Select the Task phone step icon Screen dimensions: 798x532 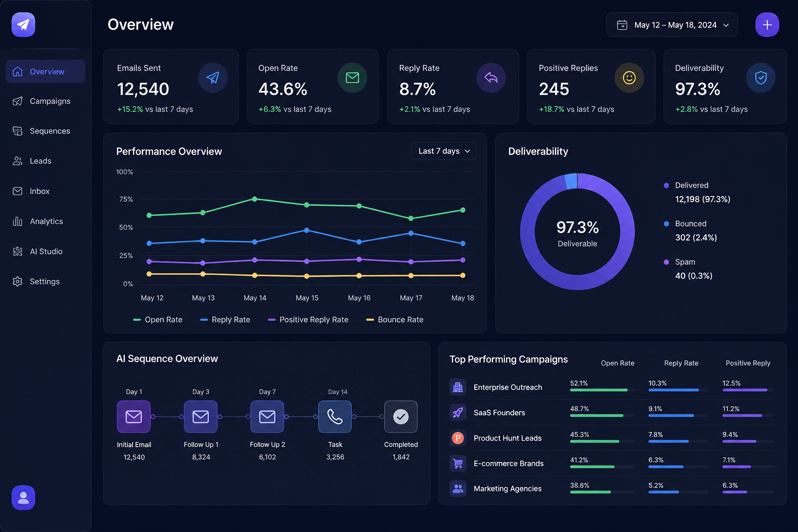pyautogui.click(x=335, y=417)
